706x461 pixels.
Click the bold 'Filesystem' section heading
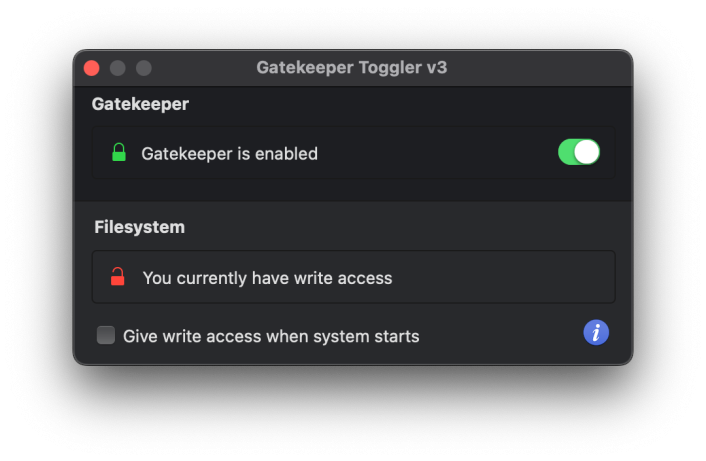[x=139, y=227]
